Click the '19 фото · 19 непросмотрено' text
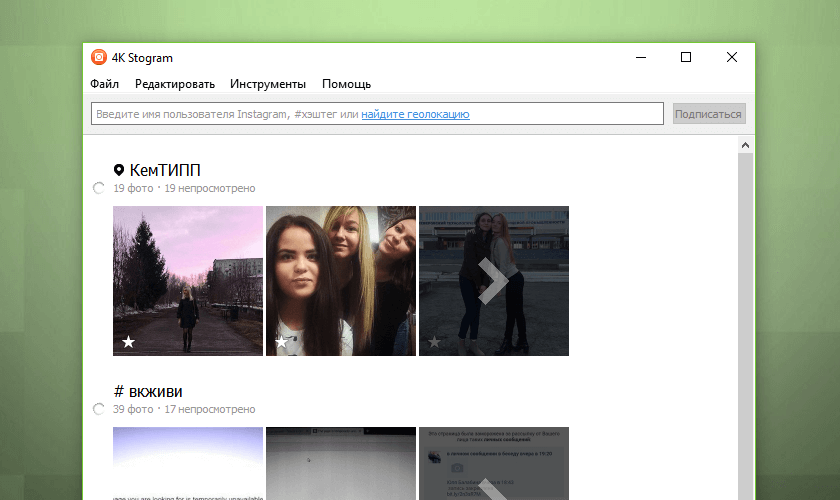Image resolution: width=840 pixels, height=500 pixels. coord(184,188)
